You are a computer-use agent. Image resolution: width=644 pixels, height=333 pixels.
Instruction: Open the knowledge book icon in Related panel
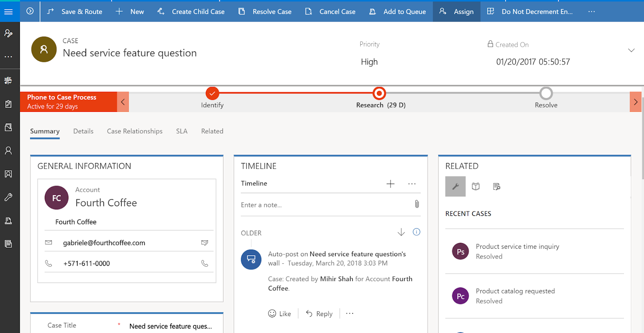click(x=476, y=186)
